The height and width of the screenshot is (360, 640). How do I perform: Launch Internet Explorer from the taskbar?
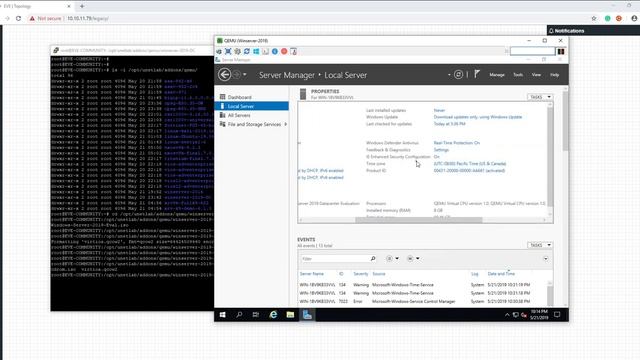coord(273,315)
